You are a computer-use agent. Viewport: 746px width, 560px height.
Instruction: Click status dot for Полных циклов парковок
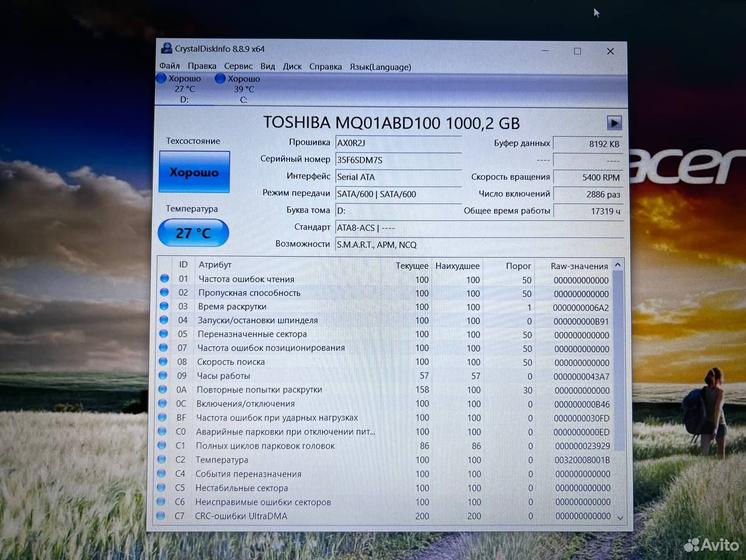(162, 445)
